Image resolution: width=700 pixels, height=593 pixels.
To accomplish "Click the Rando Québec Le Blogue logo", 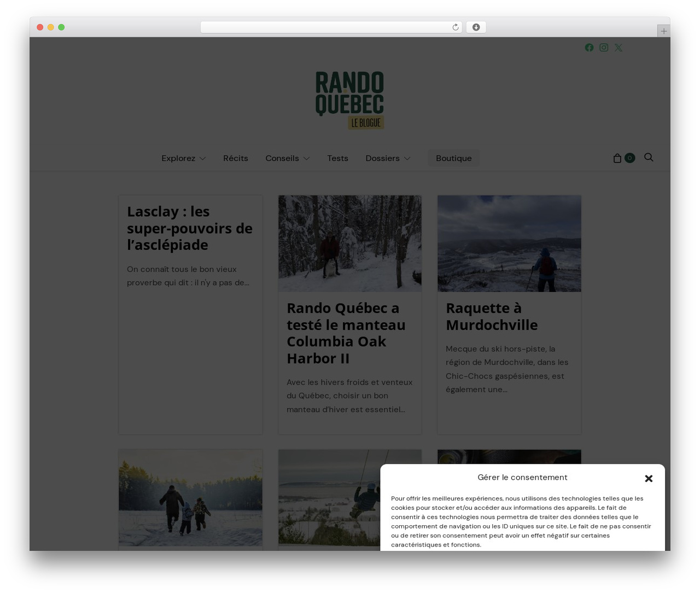I will point(349,100).
